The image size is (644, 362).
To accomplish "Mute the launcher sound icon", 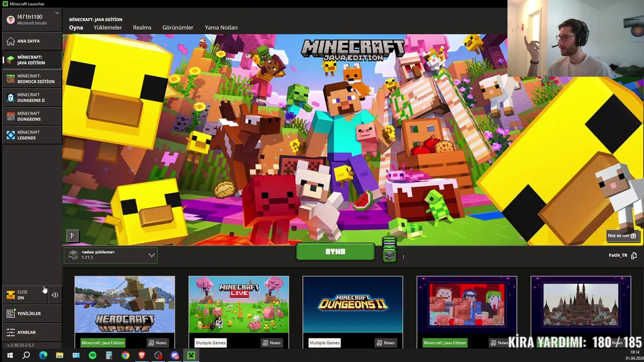I will coord(55,295).
